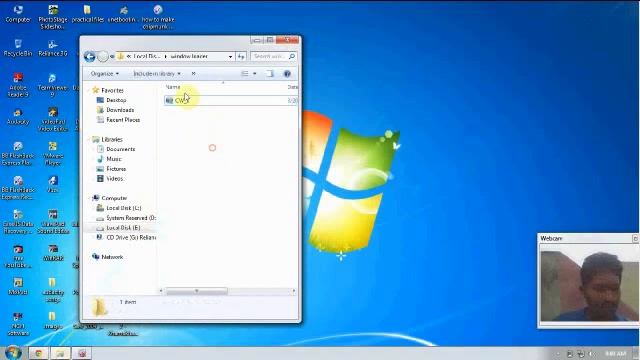The image size is (640, 360).
Task: Select the CW file in list
Action: point(231,100)
